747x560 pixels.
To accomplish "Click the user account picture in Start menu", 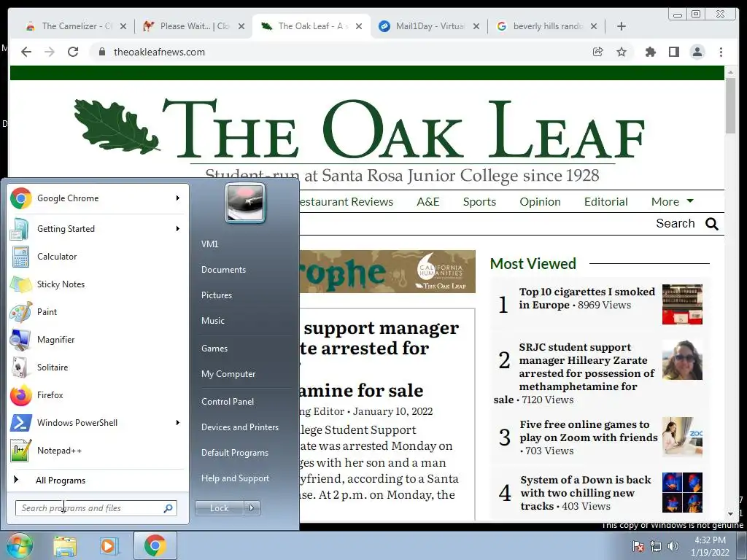I will tap(245, 203).
